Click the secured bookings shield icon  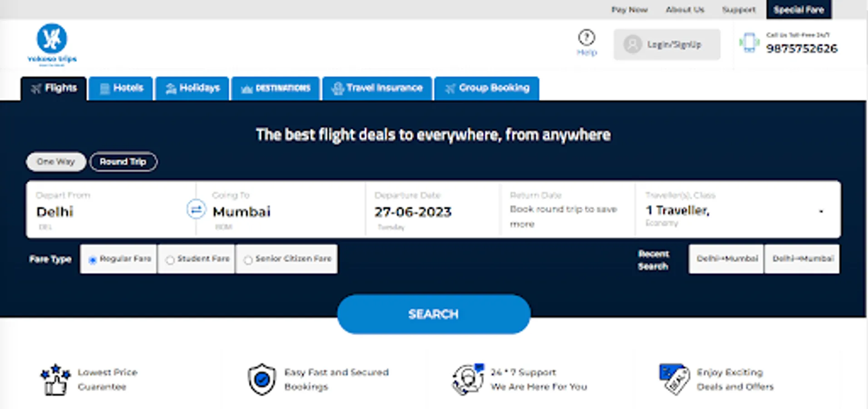(262, 379)
